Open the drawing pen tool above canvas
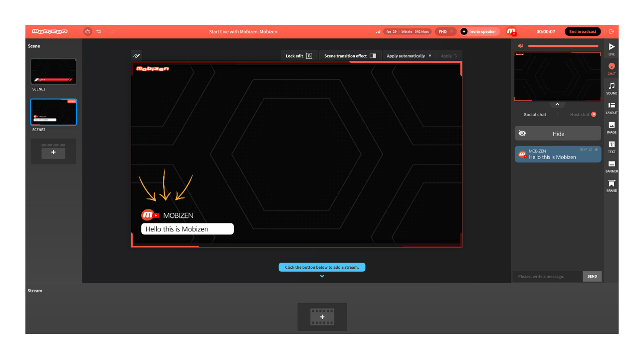644x359 pixels. click(136, 56)
